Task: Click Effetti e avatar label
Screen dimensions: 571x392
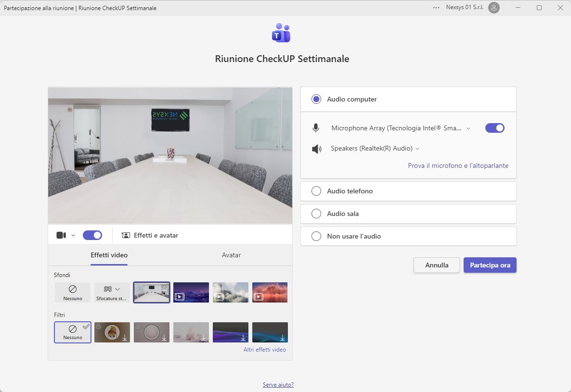Action: pyautogui.click(x=156, y=235)
